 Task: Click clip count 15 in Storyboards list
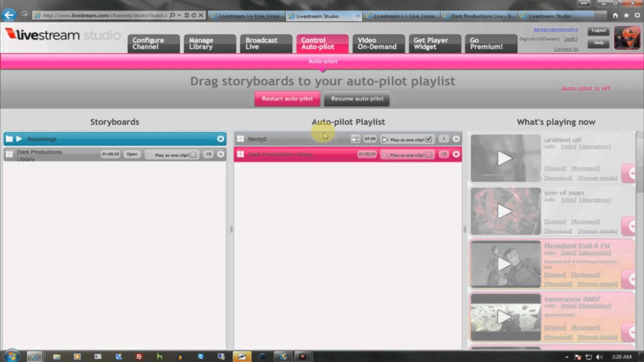(x=208, y=154)
